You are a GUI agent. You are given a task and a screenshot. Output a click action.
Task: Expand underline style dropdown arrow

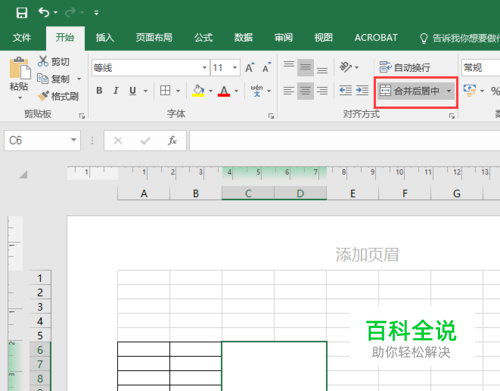(x=146, y=91)
